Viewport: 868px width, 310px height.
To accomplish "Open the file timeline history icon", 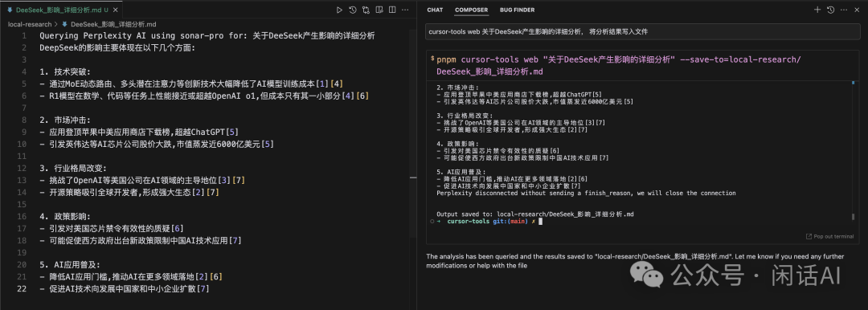I will click(353, 10).
